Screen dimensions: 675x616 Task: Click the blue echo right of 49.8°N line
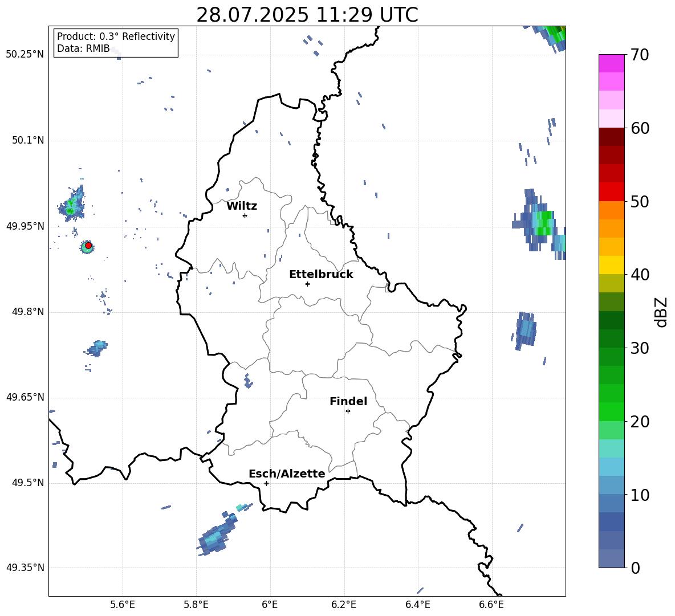[x=526, y=331]
